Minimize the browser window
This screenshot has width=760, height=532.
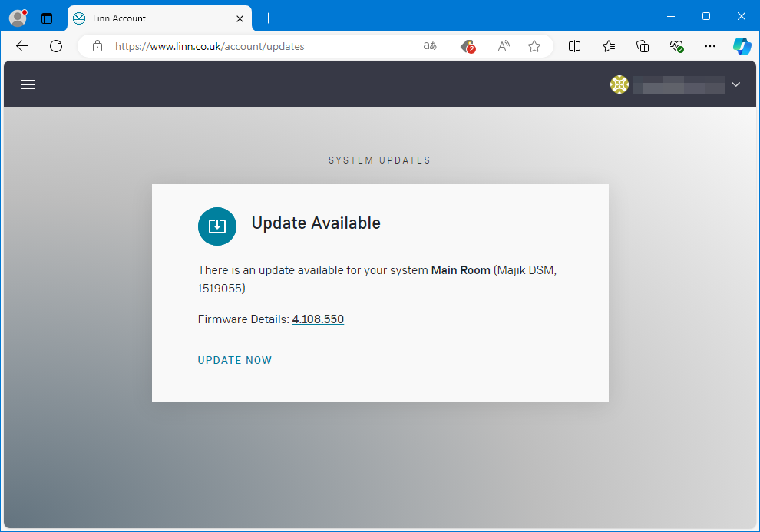coord(671,16)
